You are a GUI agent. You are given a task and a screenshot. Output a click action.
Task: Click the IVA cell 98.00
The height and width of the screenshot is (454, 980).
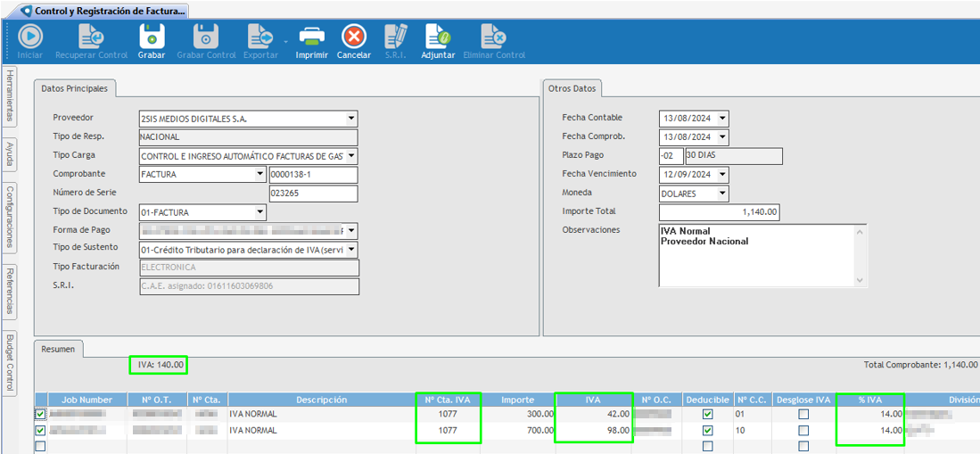point(594,430)
